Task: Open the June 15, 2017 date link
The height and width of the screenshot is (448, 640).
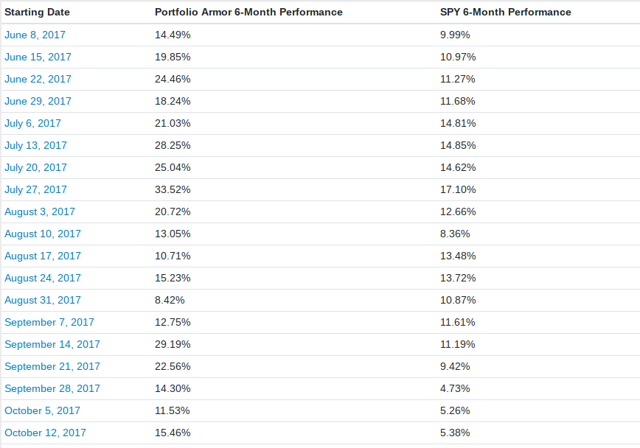Action: pyautogui.click(x=38, y=57)
